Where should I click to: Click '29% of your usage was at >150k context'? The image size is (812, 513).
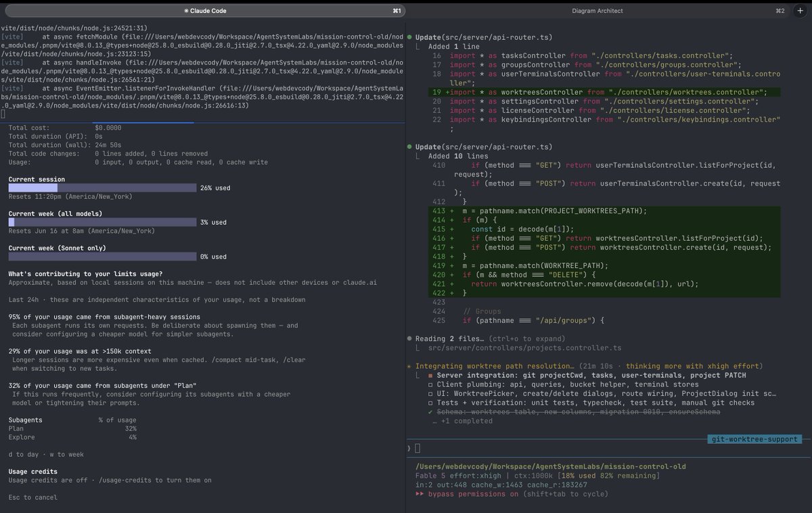[80, 351]
